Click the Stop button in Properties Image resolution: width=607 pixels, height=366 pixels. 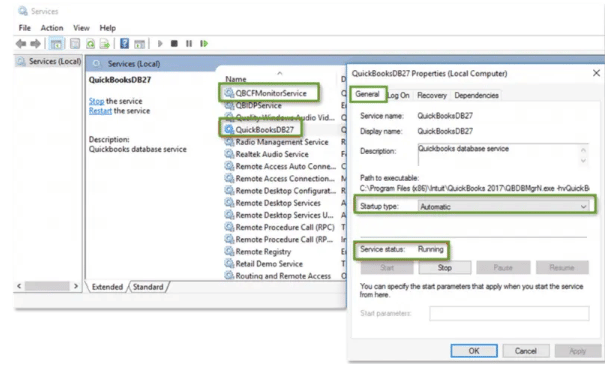click(445, 268)
